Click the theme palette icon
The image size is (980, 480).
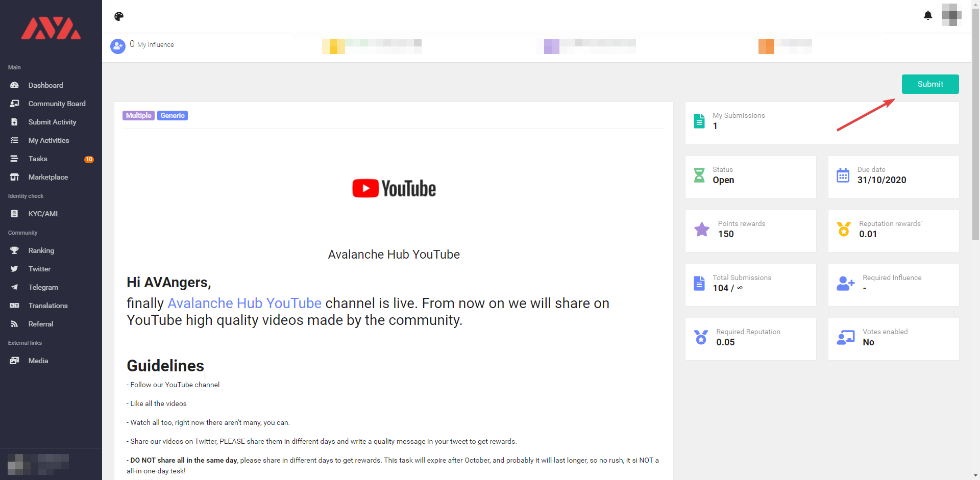pos(119,16)
